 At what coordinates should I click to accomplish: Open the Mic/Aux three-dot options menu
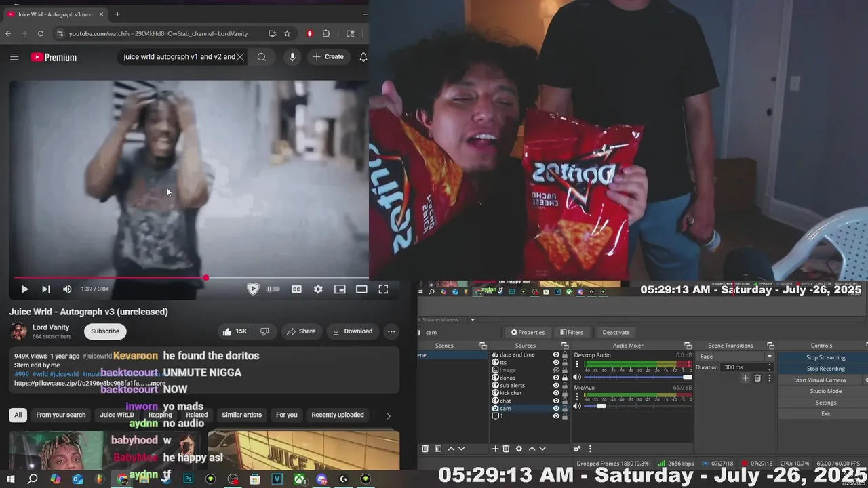click(577, 396)
